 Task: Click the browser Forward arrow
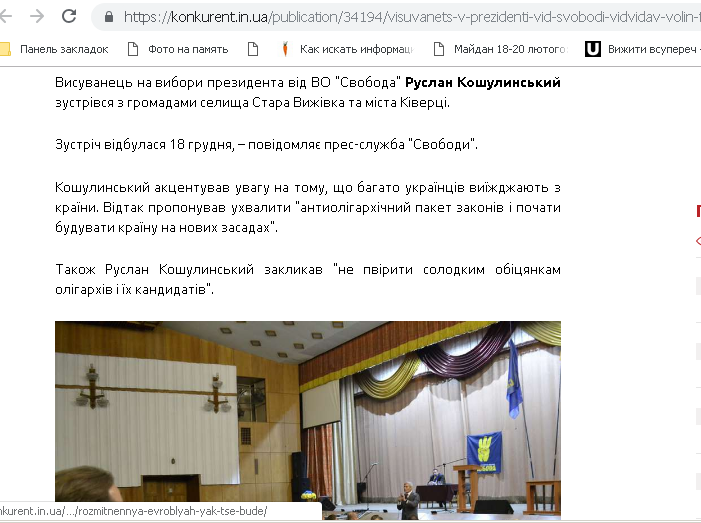pyautogui.click(x=37, y=17)
